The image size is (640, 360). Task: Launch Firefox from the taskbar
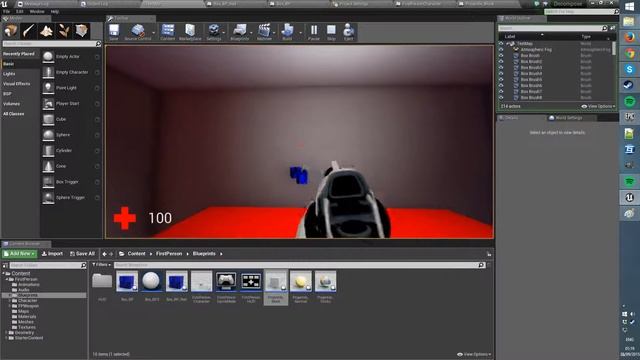tap(629, 37)
